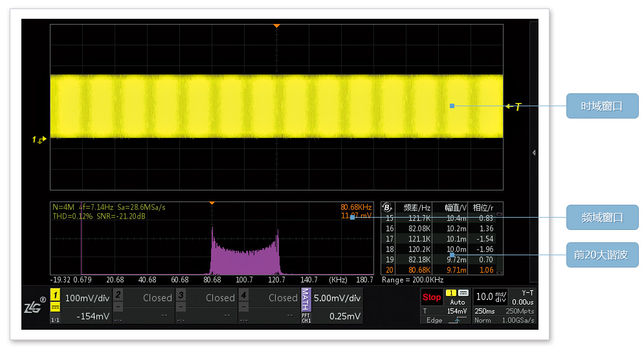Click the orange trigger position marker at top
The image size is (644, 355).
point(276,25)
